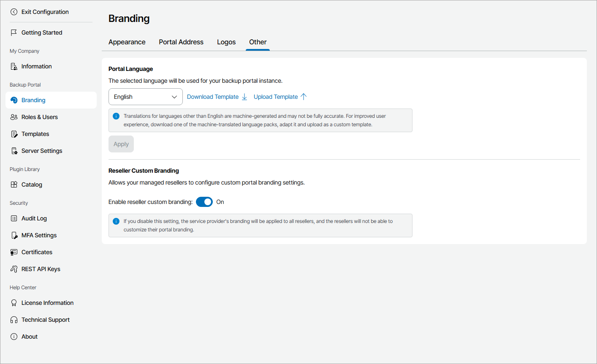Switch to the Portal Address tab

click(x=181, y=42)
